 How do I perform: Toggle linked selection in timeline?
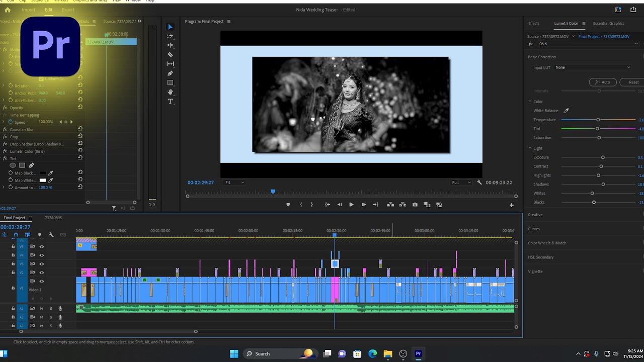click(27, 235)
